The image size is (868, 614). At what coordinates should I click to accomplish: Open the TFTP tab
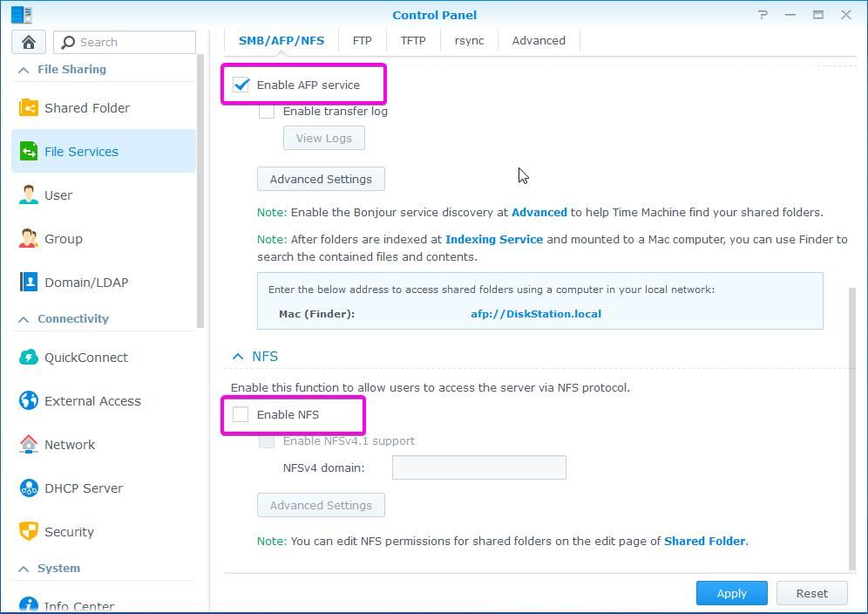pos(413,40)
